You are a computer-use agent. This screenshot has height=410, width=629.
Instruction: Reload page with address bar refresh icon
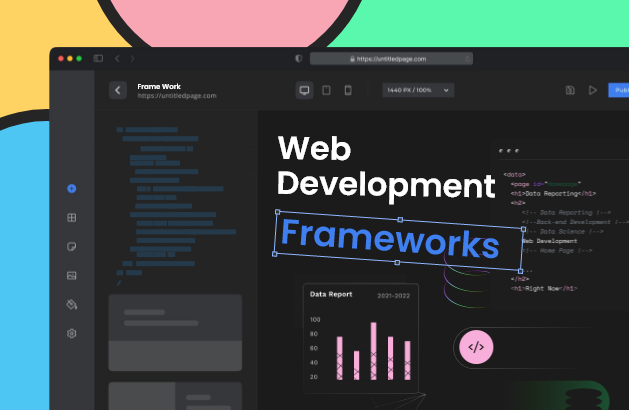coord(467,59)
